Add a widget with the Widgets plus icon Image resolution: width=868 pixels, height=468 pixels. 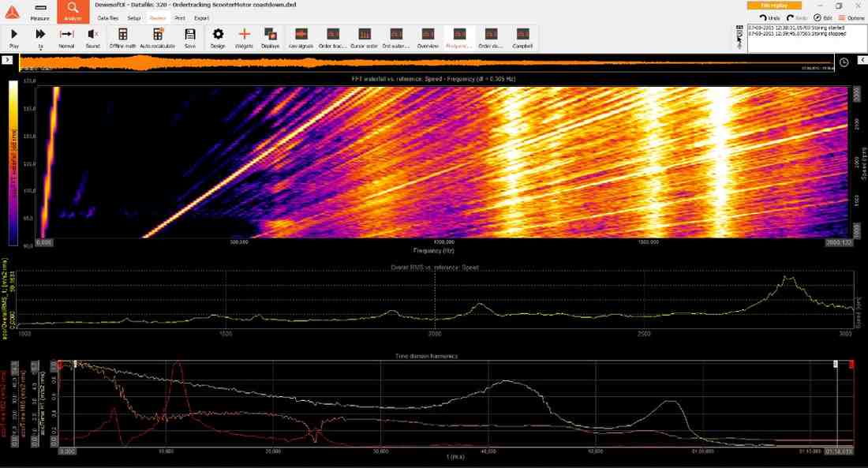click(x=245, y=37)
